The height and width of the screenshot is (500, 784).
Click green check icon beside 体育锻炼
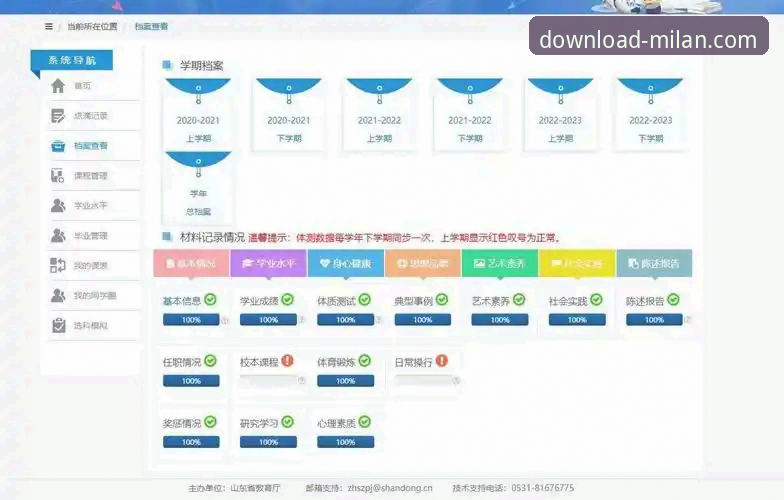365,360
